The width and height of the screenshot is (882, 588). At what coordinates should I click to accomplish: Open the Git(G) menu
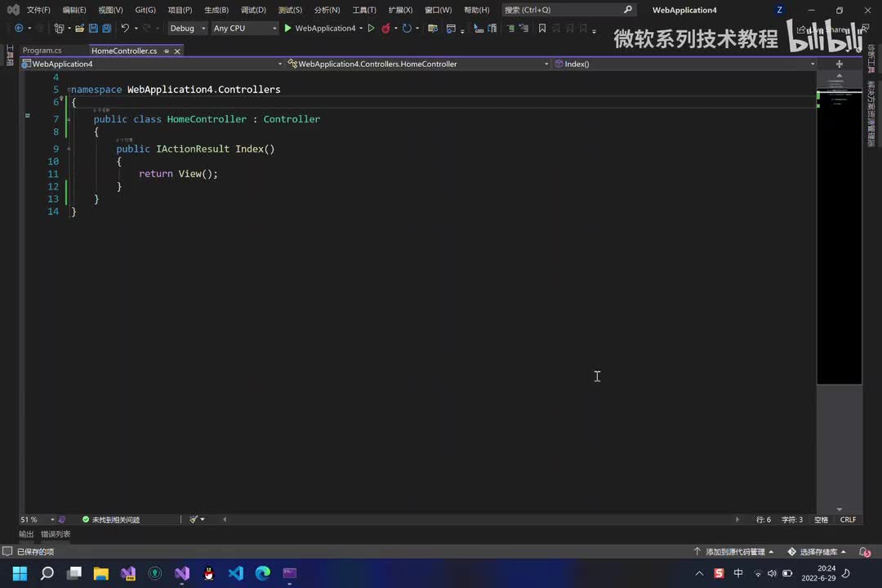145,10
